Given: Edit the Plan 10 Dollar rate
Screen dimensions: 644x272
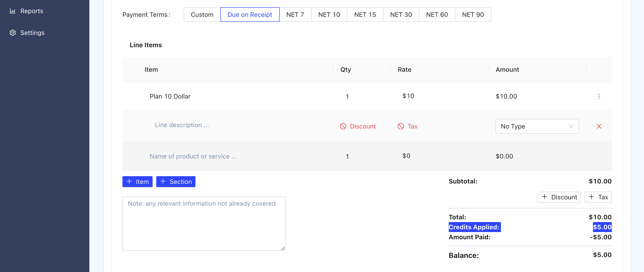Looking at the screenshot, I should (408, 96).
